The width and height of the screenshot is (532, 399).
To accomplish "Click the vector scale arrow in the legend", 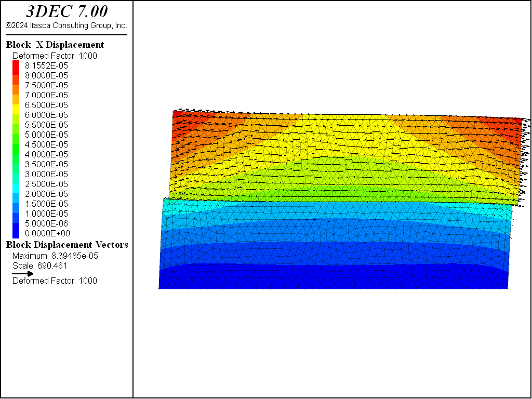I will (23, 273).
